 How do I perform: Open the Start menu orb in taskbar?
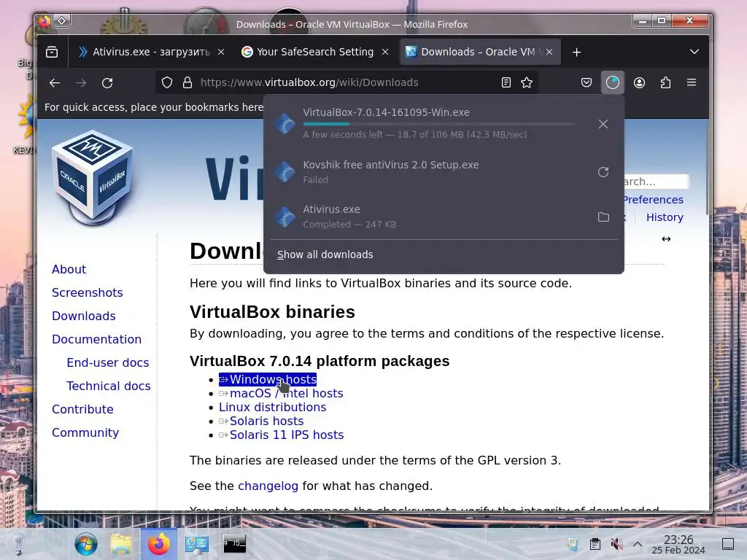pyautogui.click(x=86, y=544)
